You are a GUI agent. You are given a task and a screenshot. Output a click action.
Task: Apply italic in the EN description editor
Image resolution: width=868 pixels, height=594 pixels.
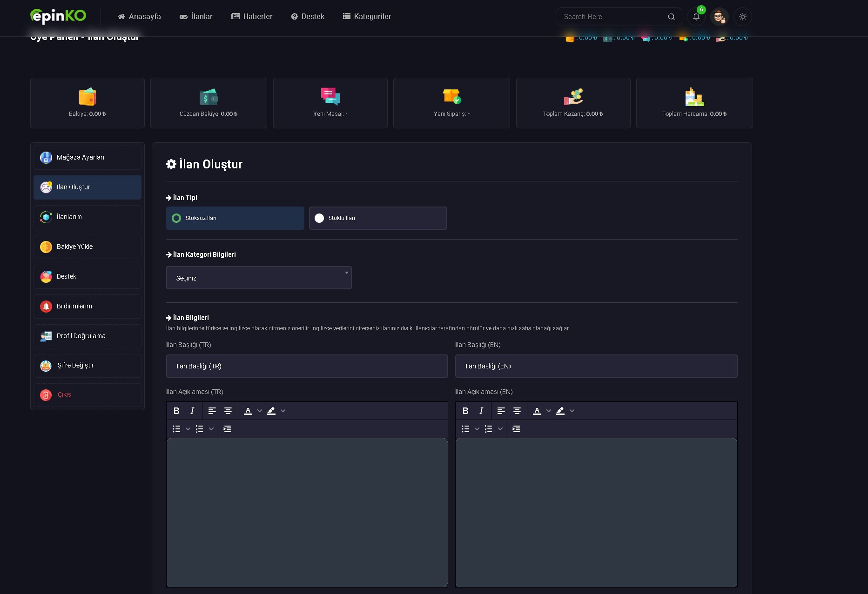[481, 411]
